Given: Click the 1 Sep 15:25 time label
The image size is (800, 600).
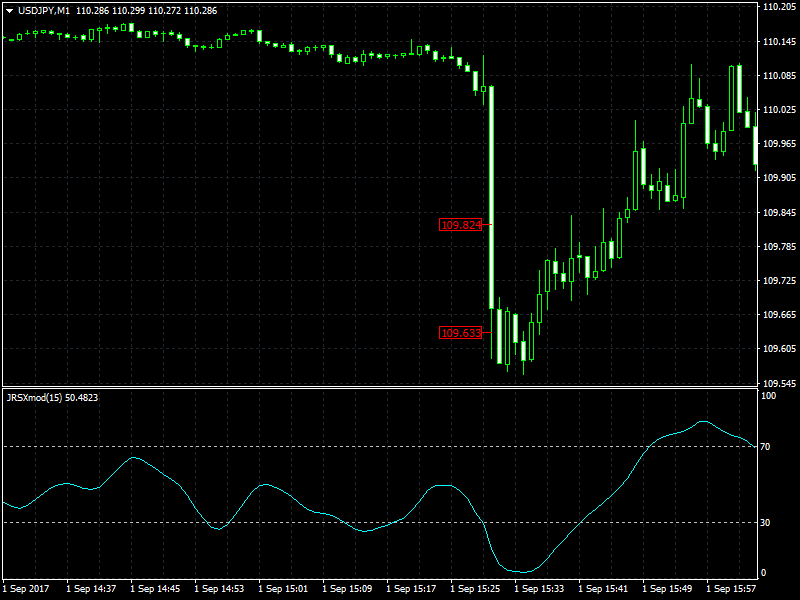Looking at the screenshot, I should coord(475,589).
